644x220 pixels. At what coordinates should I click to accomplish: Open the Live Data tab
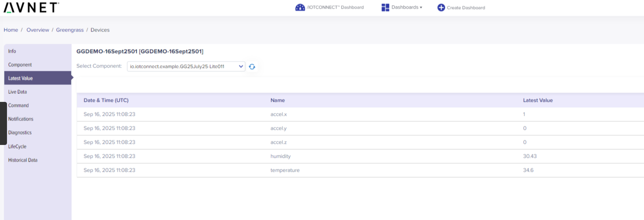pos(18,92)
